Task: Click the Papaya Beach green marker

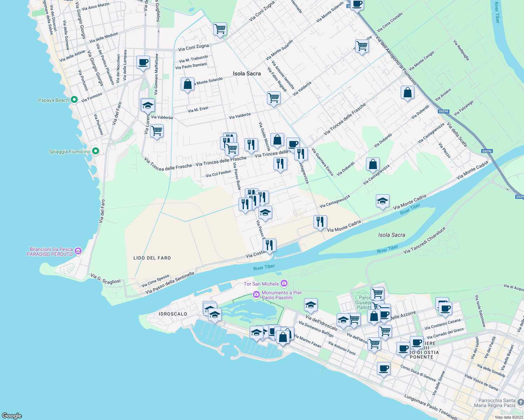Action: [74, 100]
